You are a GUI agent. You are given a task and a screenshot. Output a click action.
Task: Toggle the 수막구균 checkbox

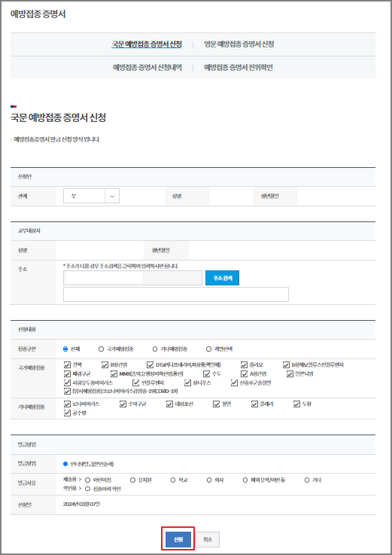coord(123,404)
